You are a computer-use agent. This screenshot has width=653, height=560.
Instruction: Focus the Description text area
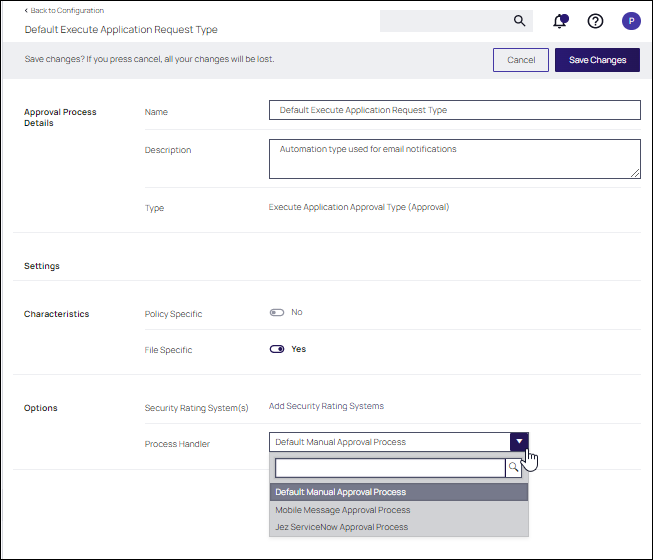point(454,159)
